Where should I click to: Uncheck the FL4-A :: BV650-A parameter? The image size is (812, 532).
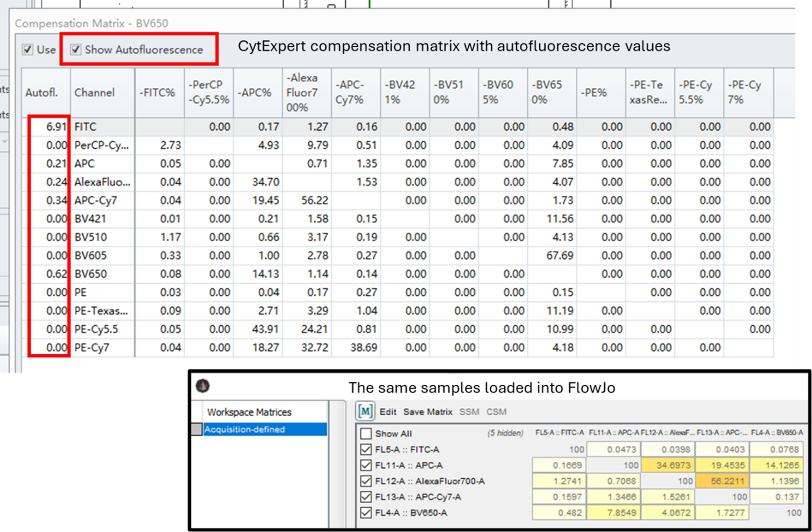(366, 513)
